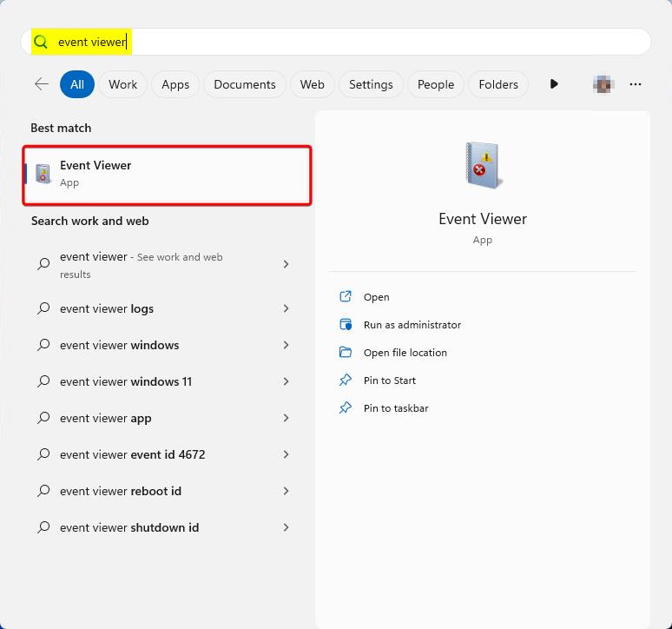Click the magnifier icon in the search box
Screen dimensions: 672x629
click(x=41, y=42)
